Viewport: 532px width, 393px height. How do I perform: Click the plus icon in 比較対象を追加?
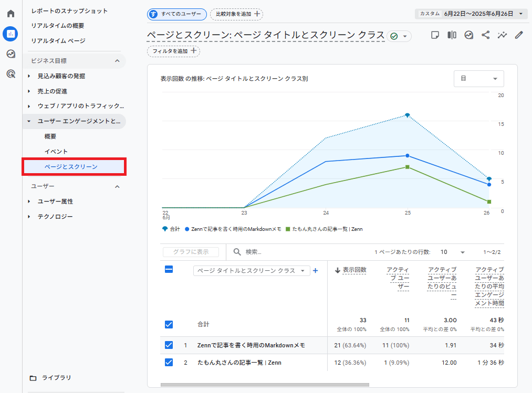pos(257,14)
